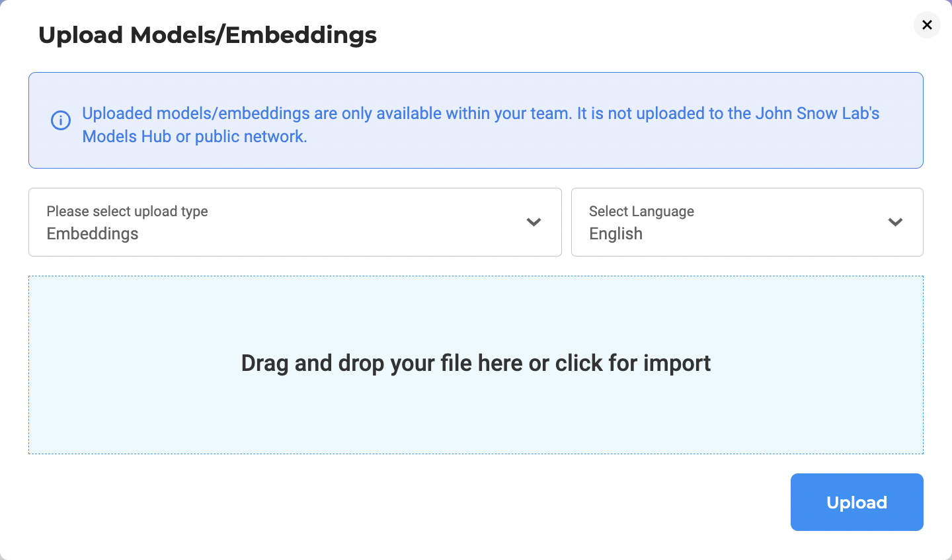Click the blue notice about team availability
This screenshot has height=560, width=952.
tap(476, 120)
